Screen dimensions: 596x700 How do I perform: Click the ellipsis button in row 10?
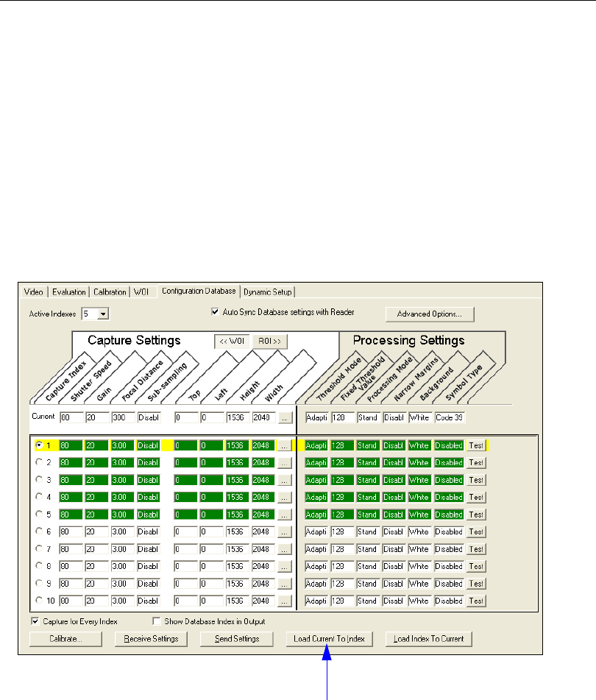point(284,601)
